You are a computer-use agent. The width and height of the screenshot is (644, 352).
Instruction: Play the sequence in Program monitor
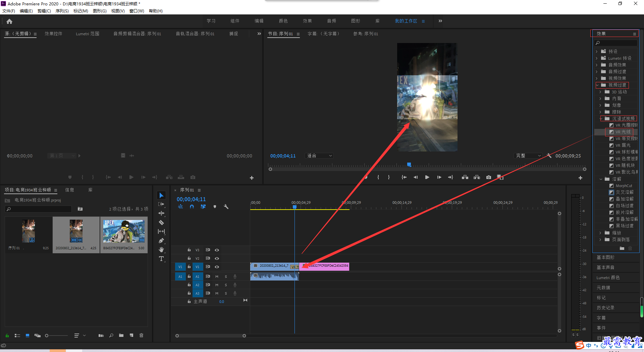[x=427, y=177]
